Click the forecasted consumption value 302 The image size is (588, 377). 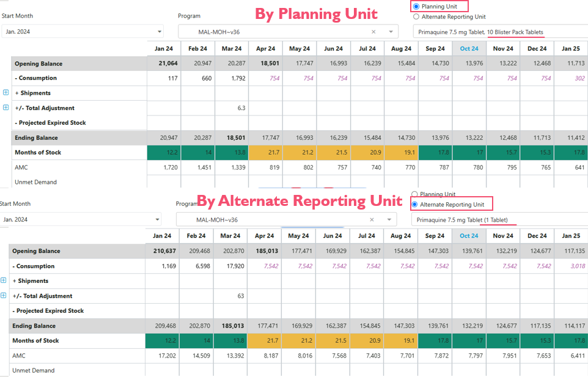[x=580, y=78]
